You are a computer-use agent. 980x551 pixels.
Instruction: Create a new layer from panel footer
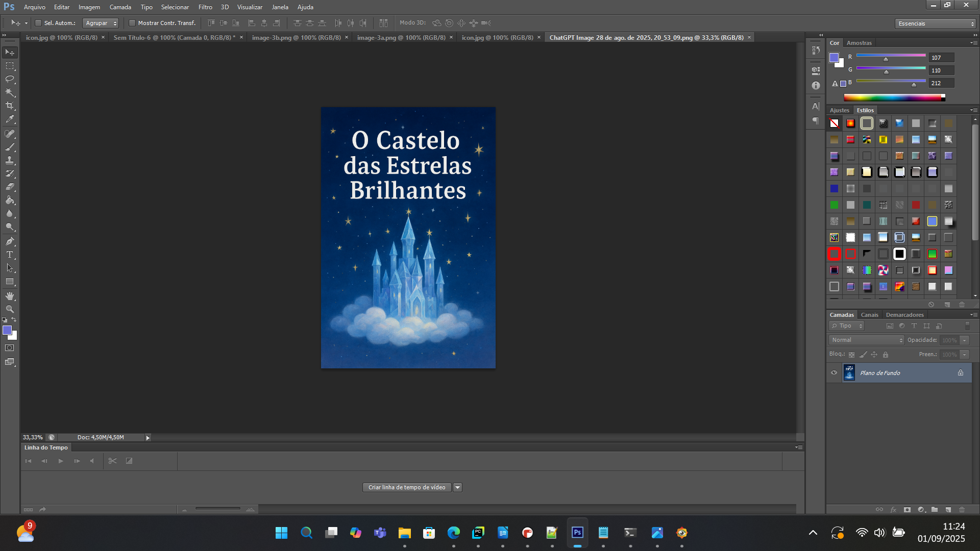tap(948, 509)
